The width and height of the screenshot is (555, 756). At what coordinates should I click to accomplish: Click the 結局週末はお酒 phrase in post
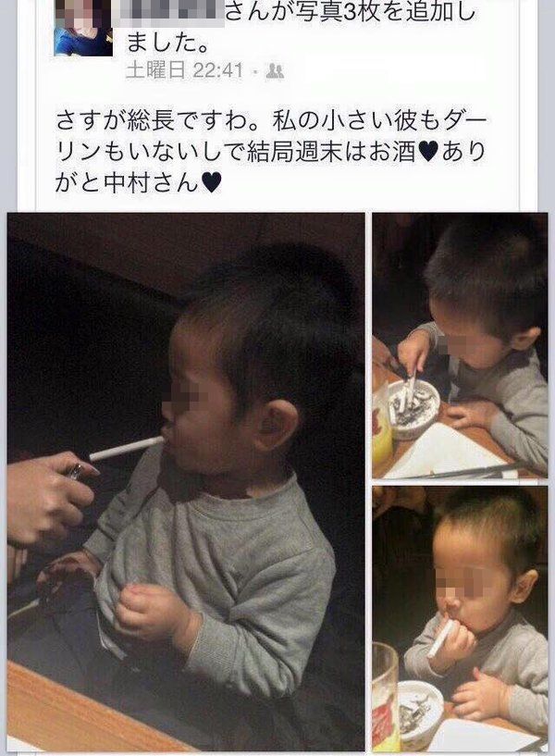331,153
